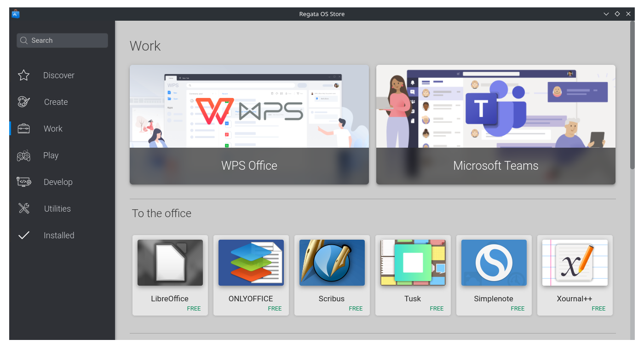Viewport: 644px width, 351px height.
Task: Click the Scribus pen icon
Action: [x=332, y=263]
